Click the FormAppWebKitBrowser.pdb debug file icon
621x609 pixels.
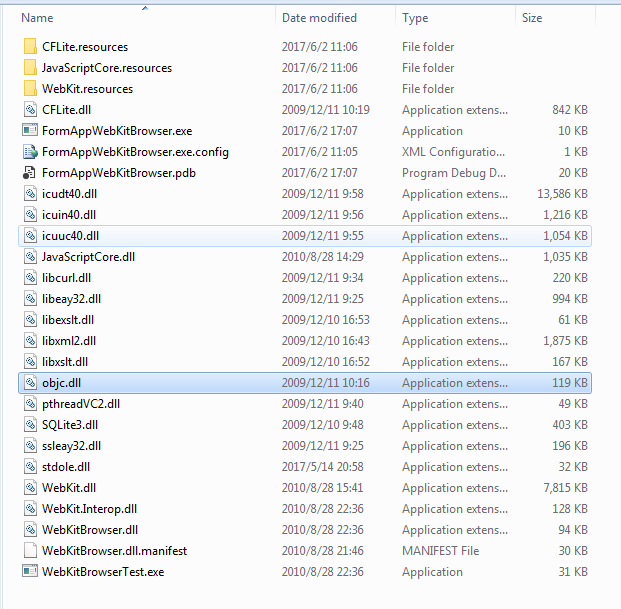pyautogui.click(x=29, y=173)
